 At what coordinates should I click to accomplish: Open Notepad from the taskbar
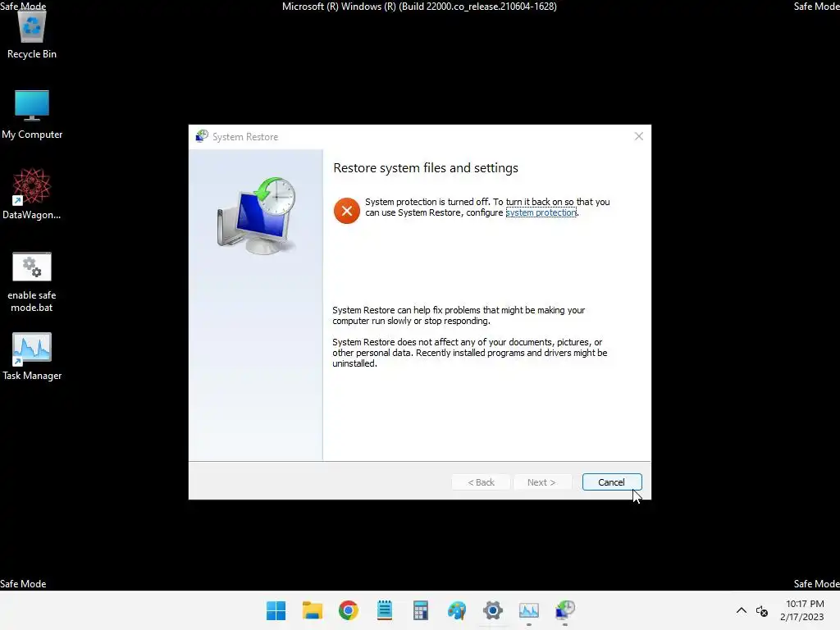(385, 610)
